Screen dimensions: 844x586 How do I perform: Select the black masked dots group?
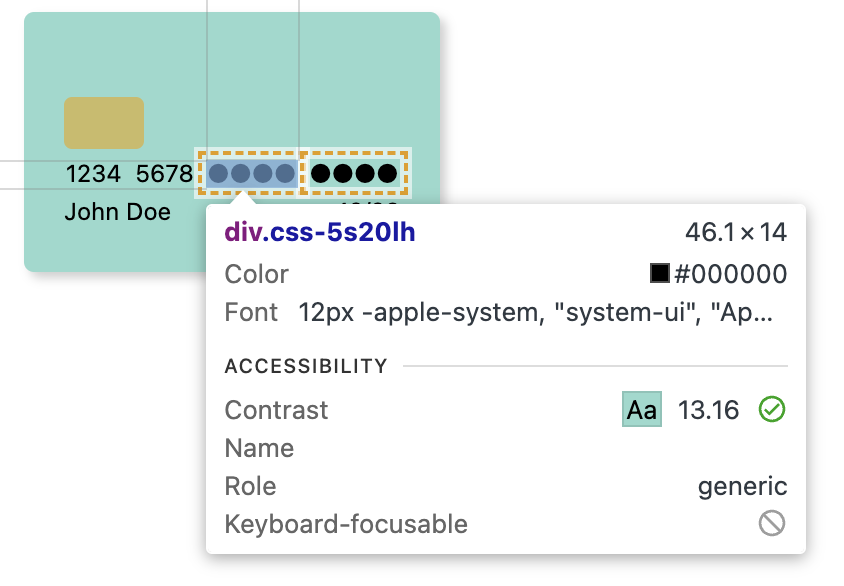point(354,173)
